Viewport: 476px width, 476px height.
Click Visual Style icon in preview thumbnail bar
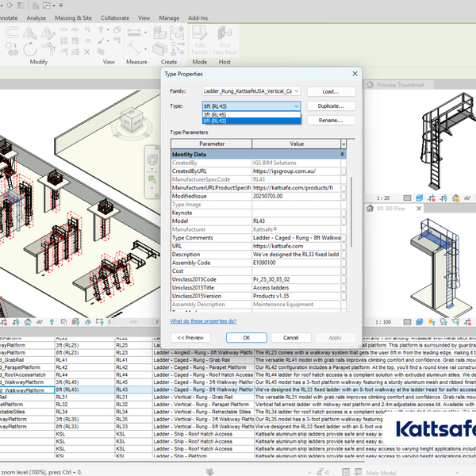[x=419, y=198]
